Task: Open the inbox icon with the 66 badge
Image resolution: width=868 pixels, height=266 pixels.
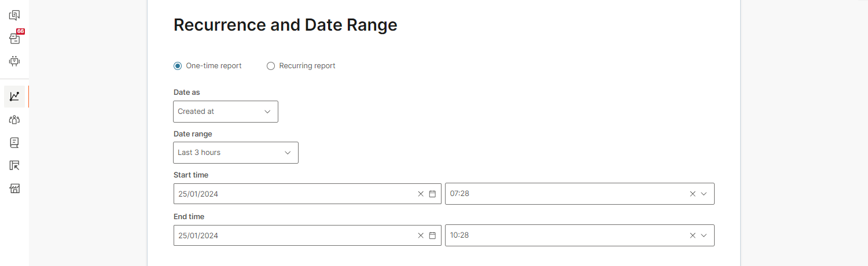Action: [x=14, y=39]
